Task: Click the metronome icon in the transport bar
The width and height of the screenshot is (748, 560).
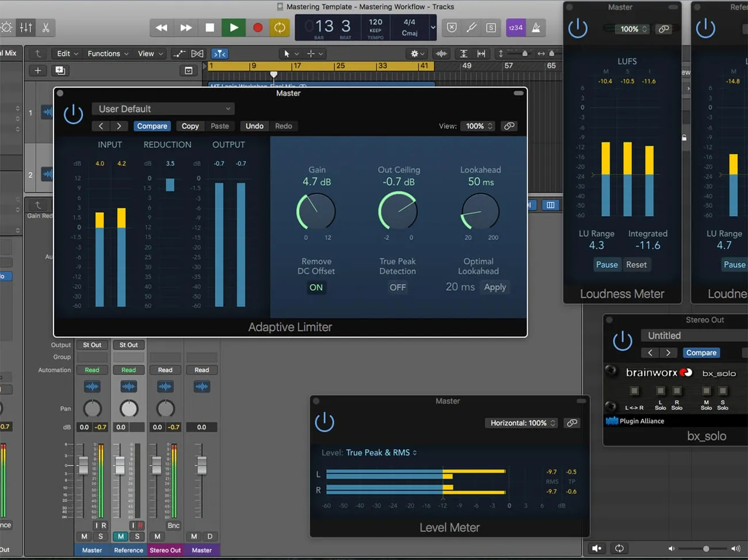Action: [536, 27]
